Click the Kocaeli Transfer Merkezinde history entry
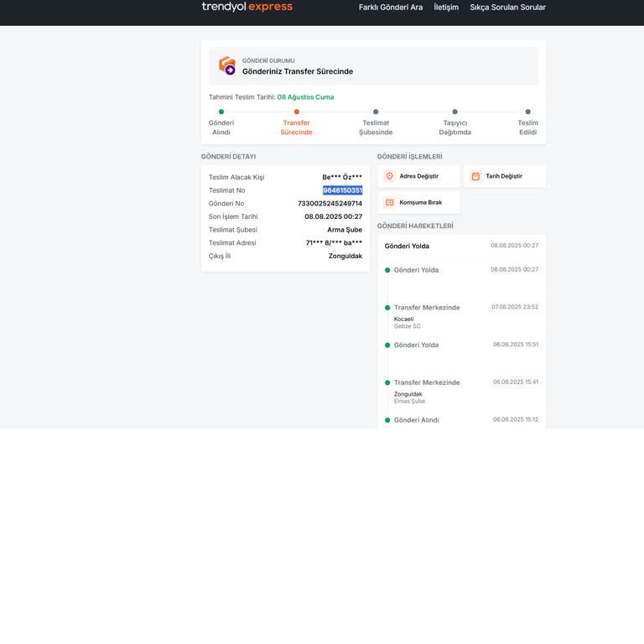Viewport: 644px width, 644px height. [x=427, y=308]
